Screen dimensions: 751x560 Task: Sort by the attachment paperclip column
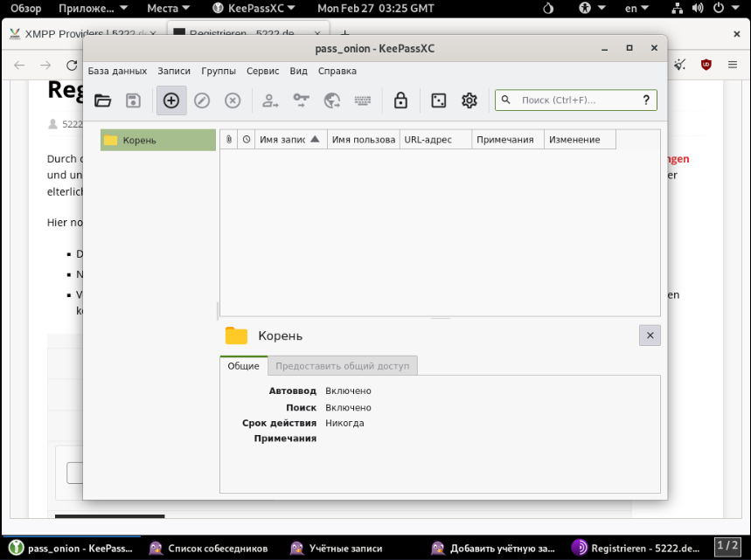click(229, 140)
